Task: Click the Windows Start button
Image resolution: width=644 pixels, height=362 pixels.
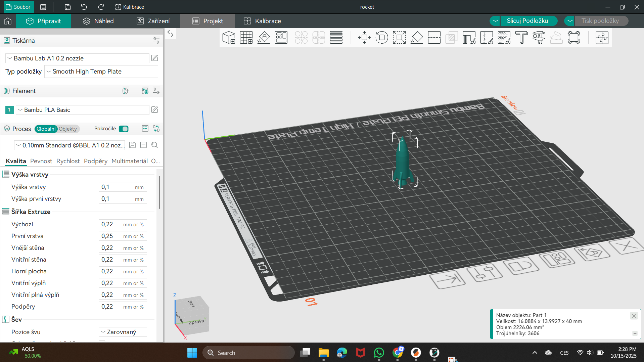Action: [192, 353]
